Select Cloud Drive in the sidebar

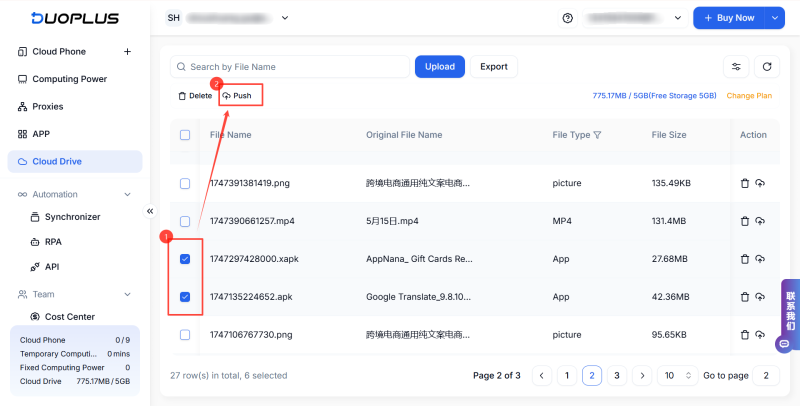[75, 162]
